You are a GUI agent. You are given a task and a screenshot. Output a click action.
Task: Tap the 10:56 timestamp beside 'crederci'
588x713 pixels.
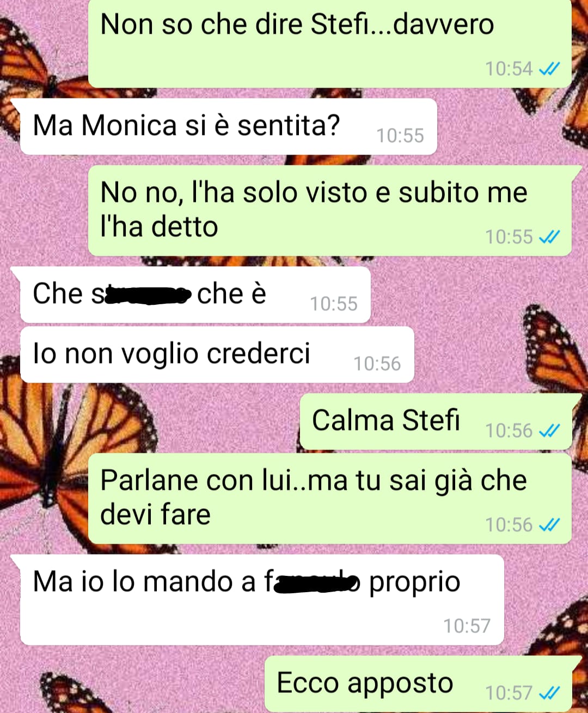click(x=377, y=364)
